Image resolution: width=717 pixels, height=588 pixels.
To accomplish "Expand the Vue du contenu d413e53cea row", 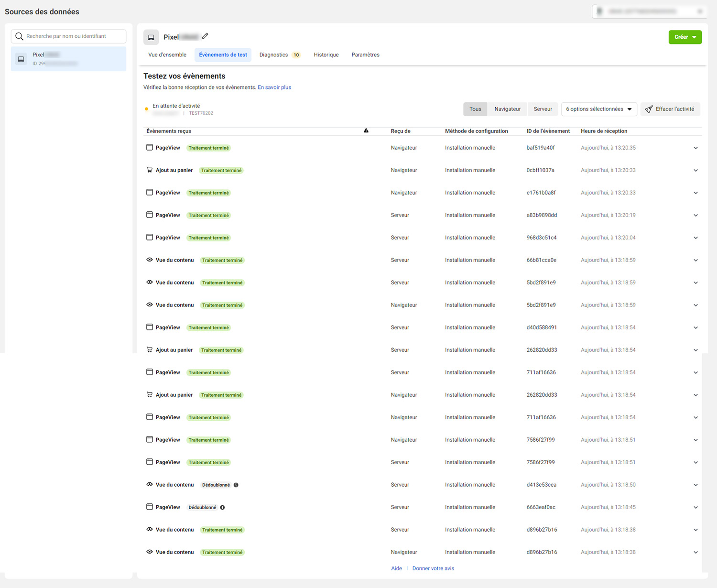I will click(x=695, y=485).
